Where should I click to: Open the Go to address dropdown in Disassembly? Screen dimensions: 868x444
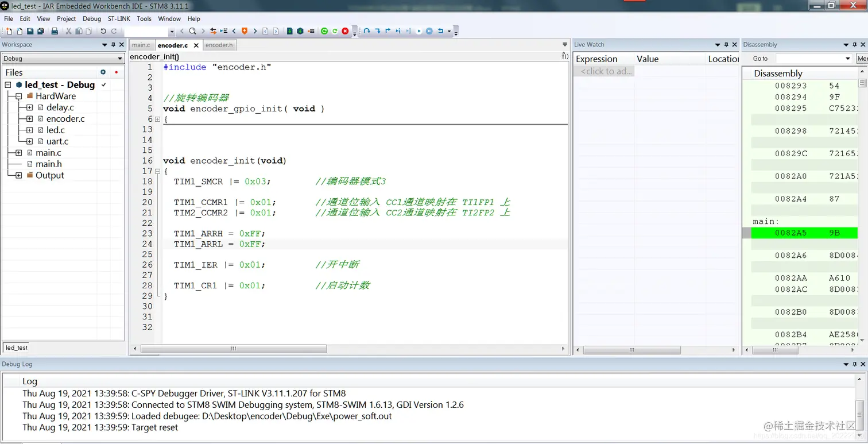(848, 59)
